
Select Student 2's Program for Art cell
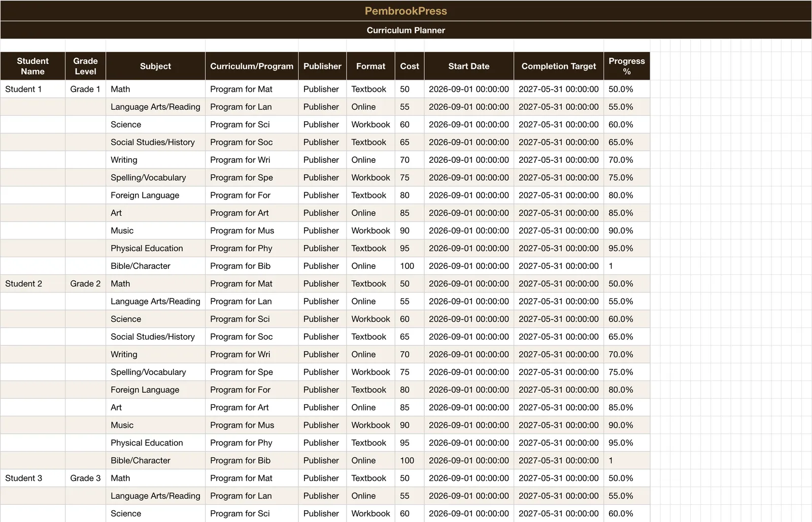click(252, 407)
